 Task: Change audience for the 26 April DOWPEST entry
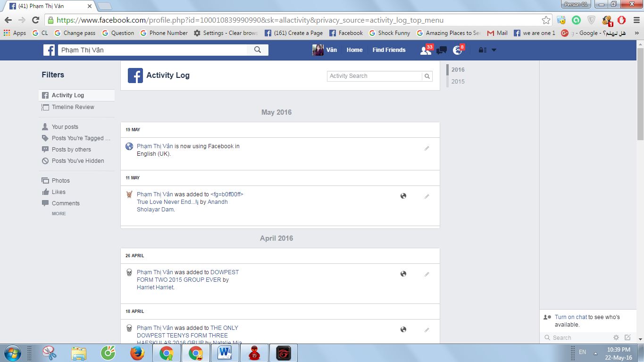click(403, 274)
